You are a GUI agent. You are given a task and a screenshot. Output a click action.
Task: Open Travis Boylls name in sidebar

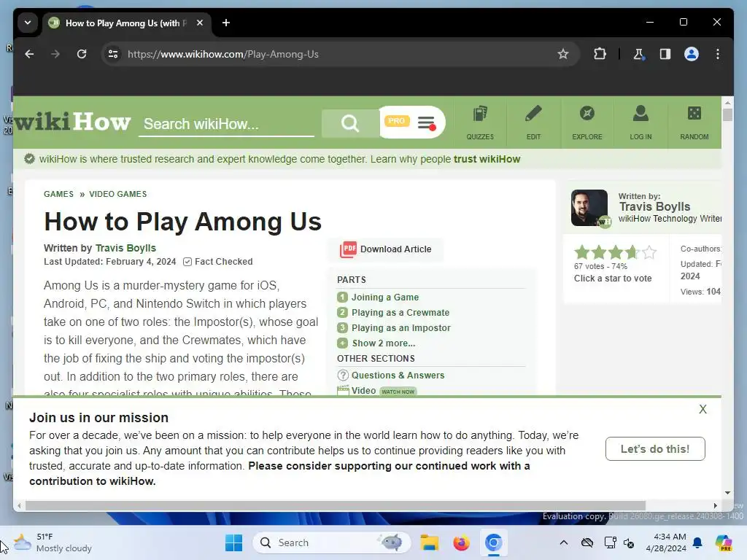pyautogui.click(x=654, y=206)
